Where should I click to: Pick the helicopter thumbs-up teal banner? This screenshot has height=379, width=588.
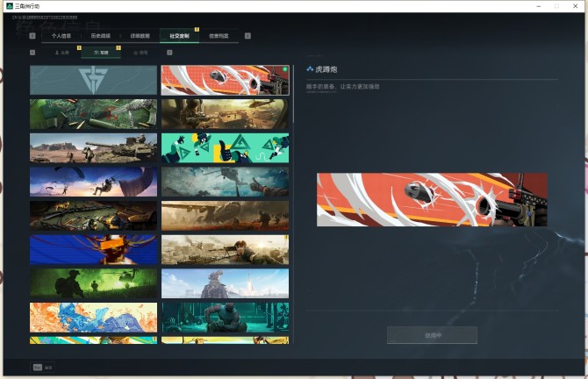pyautogui.click(x=225, y=182)
